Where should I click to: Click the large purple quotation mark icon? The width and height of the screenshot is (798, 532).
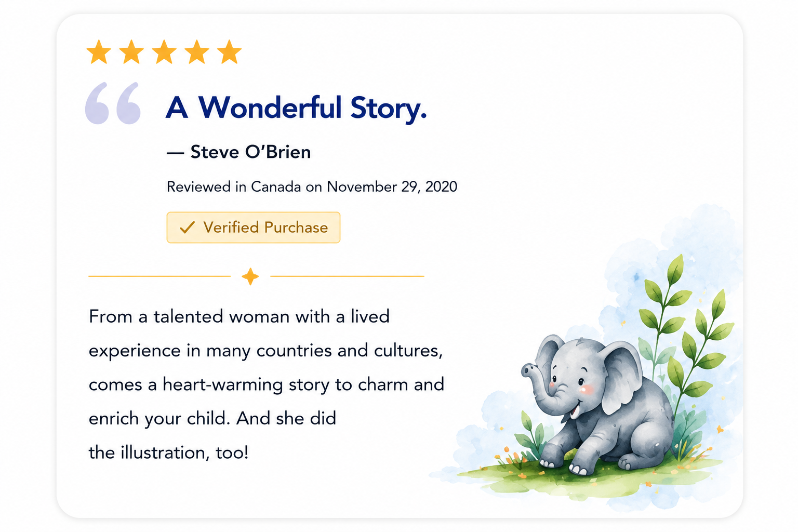point(113,103)
